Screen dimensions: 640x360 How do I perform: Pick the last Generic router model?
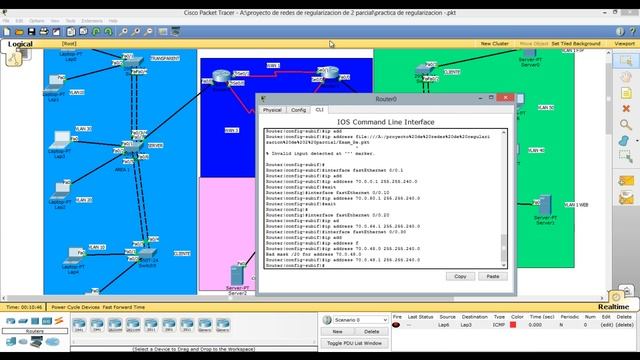click(x=223, y=325)
